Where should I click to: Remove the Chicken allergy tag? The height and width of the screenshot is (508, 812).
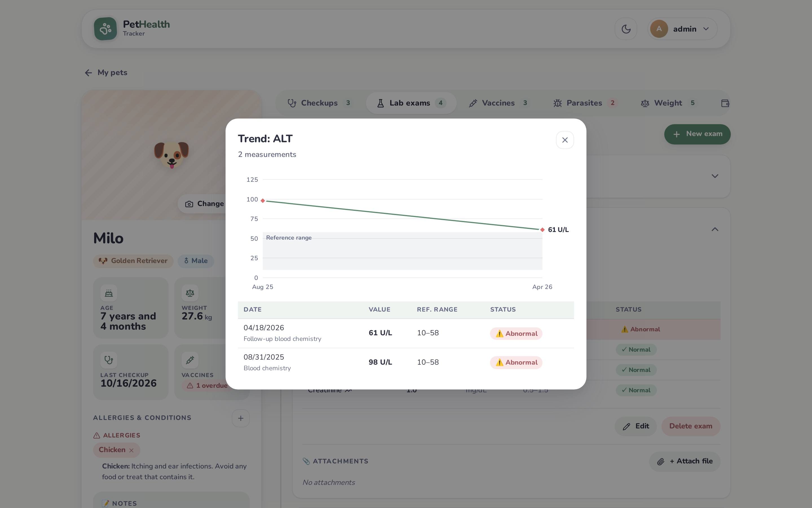pos(132,450)
